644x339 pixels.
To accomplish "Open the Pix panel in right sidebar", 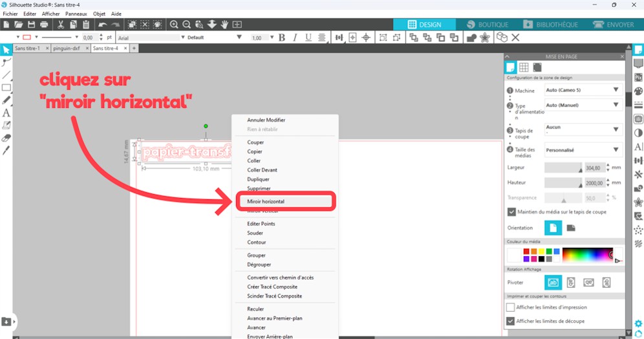I will pyautogui.click(x=638, y=77).
